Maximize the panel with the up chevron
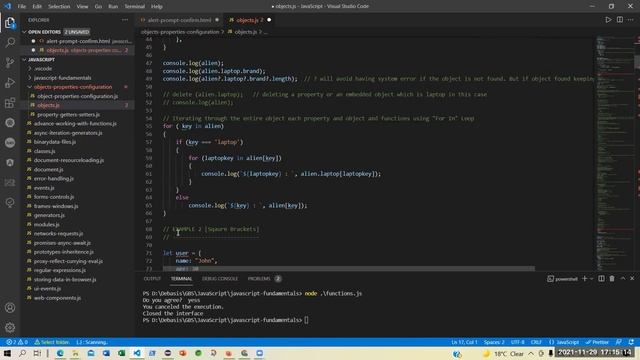 623,278
